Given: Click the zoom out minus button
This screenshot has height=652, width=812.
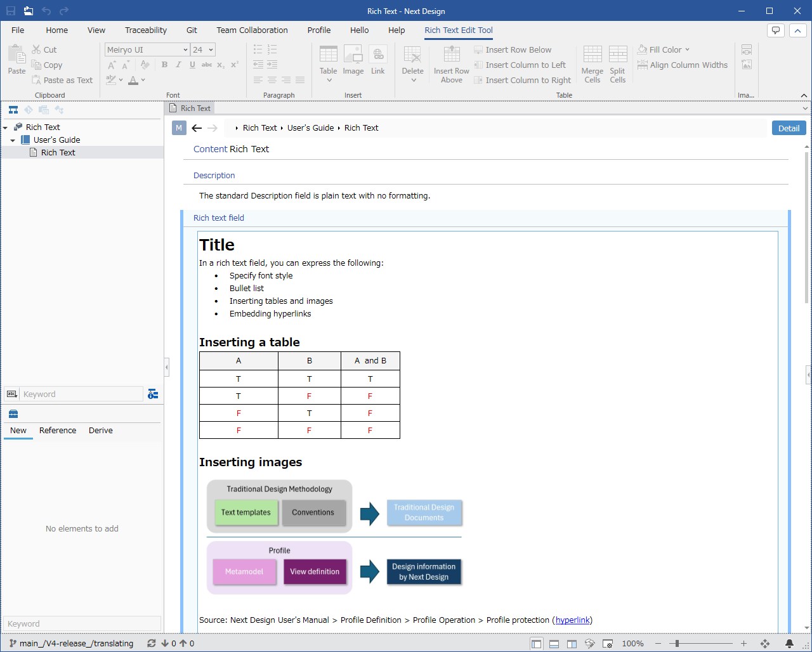Looking at the screenshot, I should pyautogui.click(x=659, y=643).
